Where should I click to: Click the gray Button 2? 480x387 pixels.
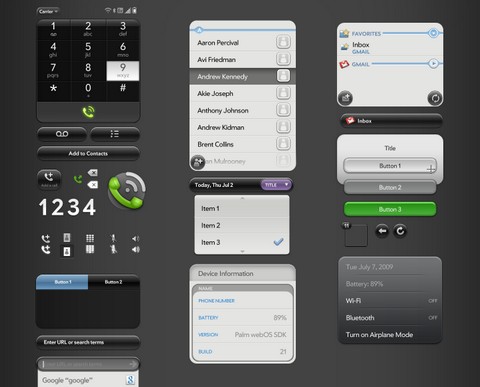click(390, 188)
